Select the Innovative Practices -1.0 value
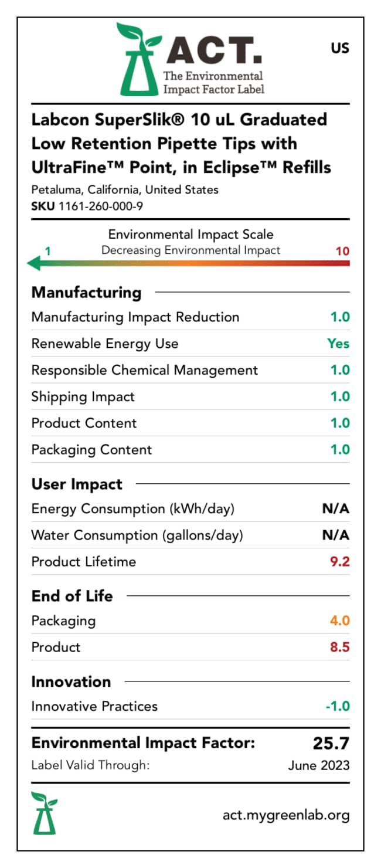 point(338,706)
